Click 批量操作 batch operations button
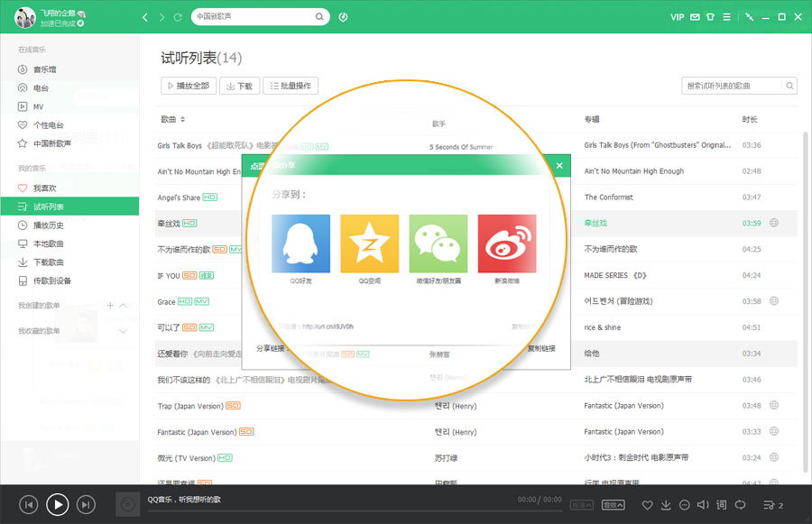Screen dimensions: 812x524 pyautogui.click(x=291, y=86)
